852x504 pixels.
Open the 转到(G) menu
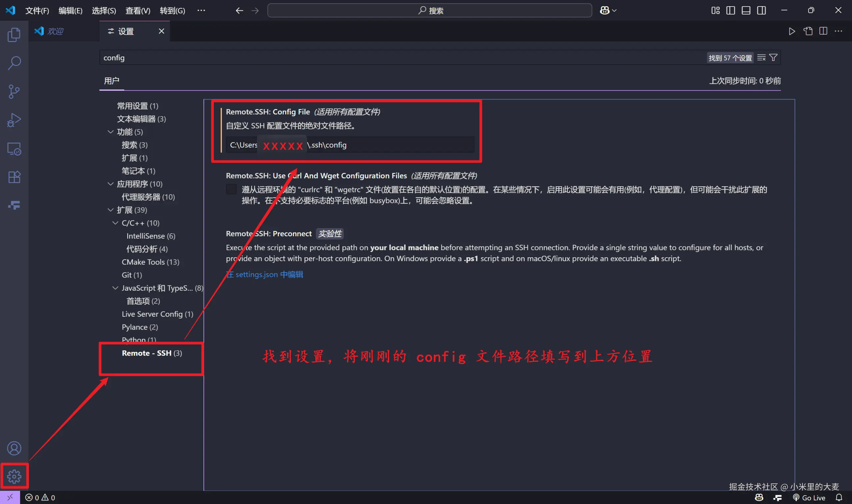click(x=173, y=11)
